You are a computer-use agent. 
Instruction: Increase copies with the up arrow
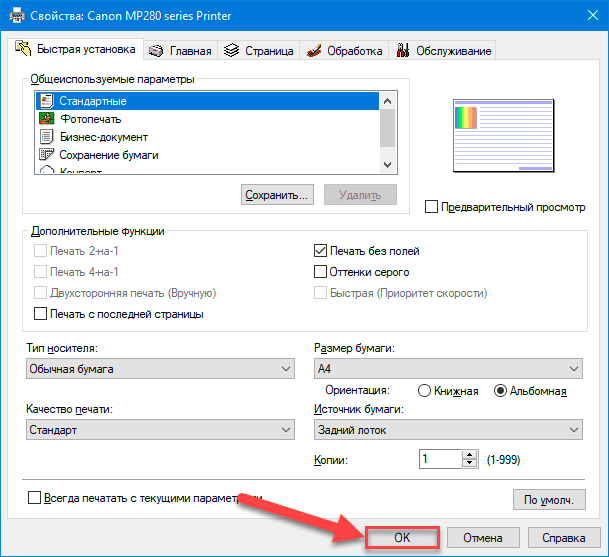pyautogui.click(x=470, y=455)
